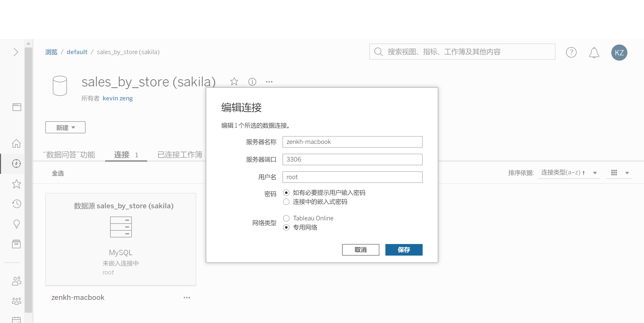Open the Groups icon in sidebar
The image size is (644, 323).
[x=16, y=301]
